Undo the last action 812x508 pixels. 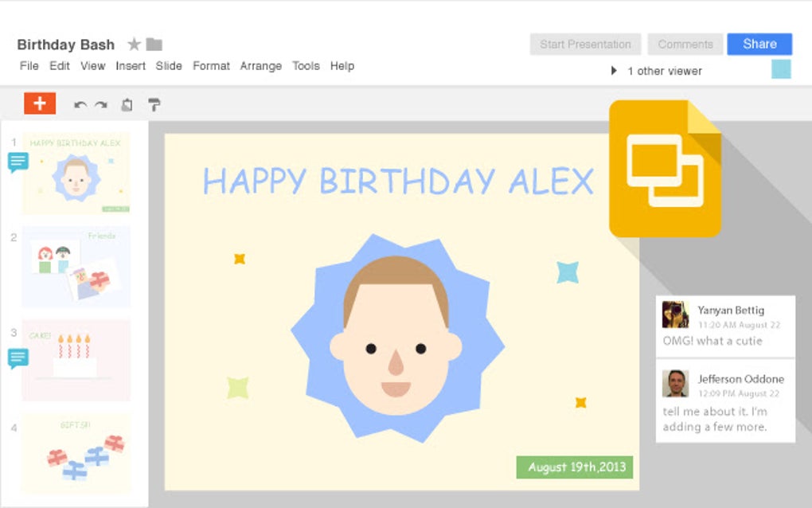(78, 104)
